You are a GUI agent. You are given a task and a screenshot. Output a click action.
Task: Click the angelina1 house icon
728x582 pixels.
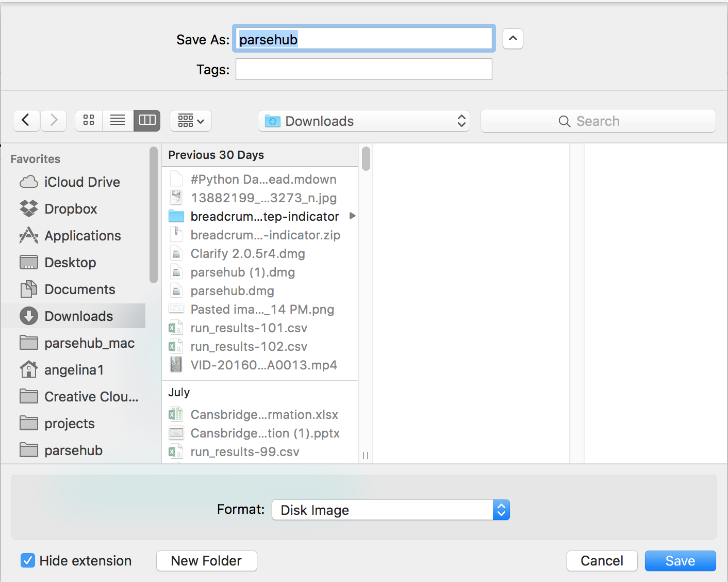pyautogui.click(x=29, y=369)
